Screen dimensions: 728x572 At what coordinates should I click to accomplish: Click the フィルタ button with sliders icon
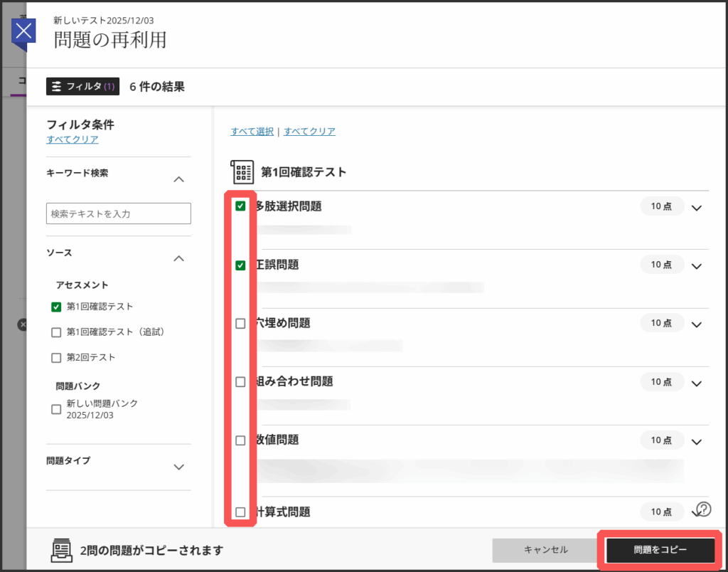[x=82, y=86]
